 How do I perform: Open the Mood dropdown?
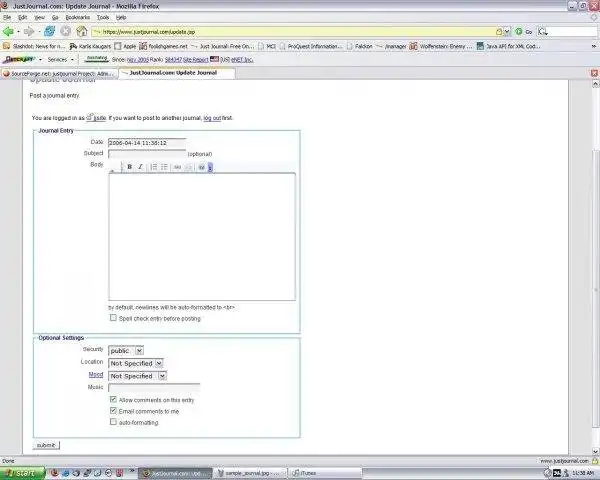click(138, 376)
